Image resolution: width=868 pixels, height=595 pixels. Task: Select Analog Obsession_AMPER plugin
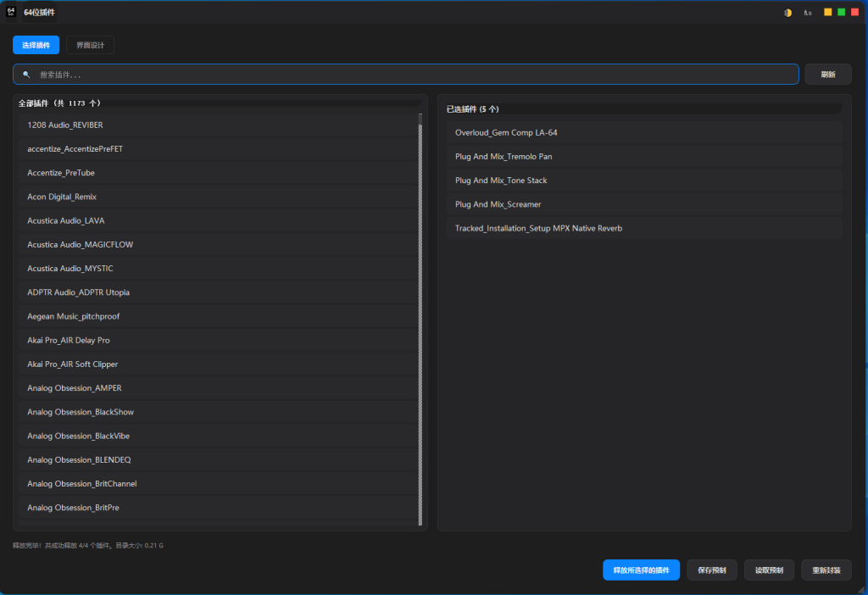pos(219,388)
